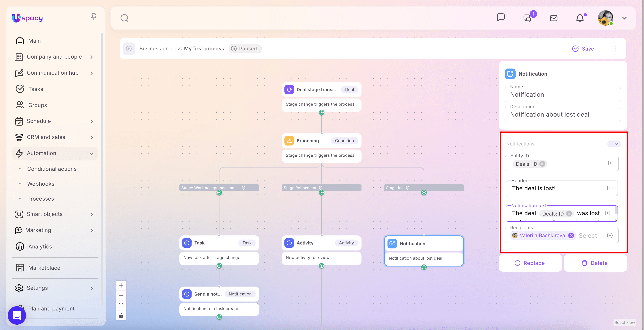Save the business process
The height and width of the screenshot is (330, 644).
point(583,49)
